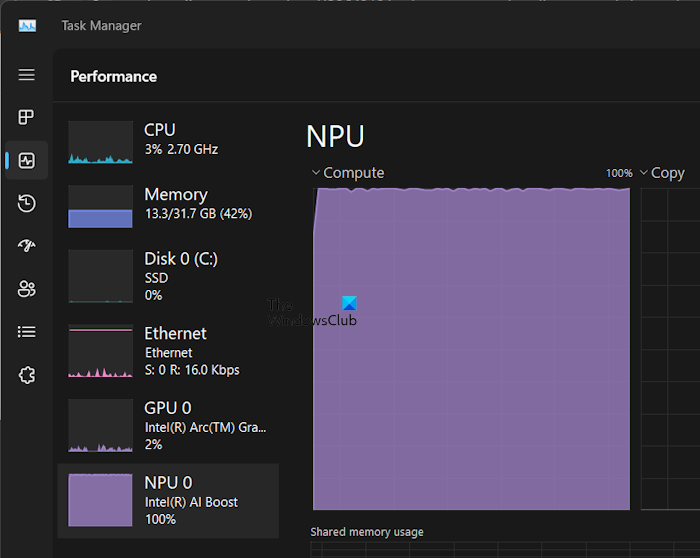
Task: Open the App history icon
Action: click(x=27, y=204)
